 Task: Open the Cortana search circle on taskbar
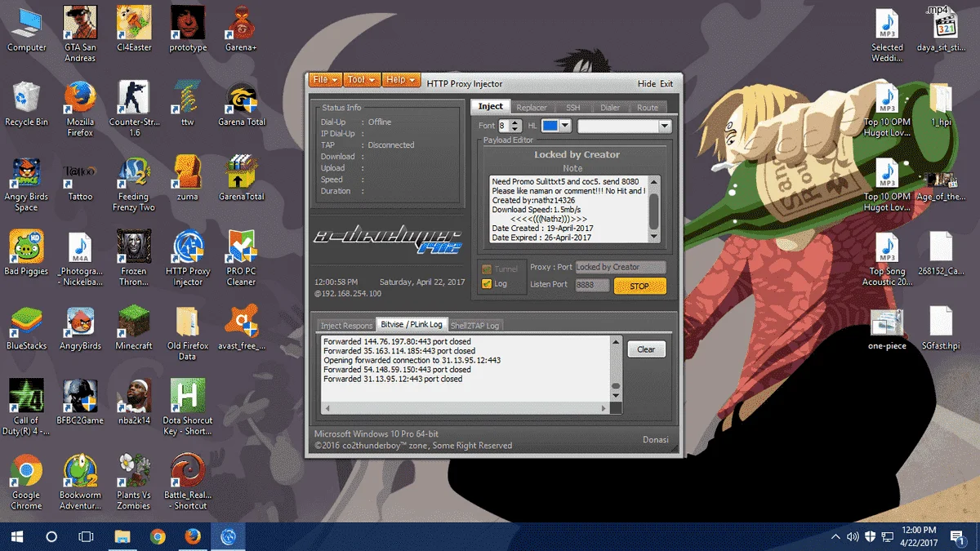51,536
